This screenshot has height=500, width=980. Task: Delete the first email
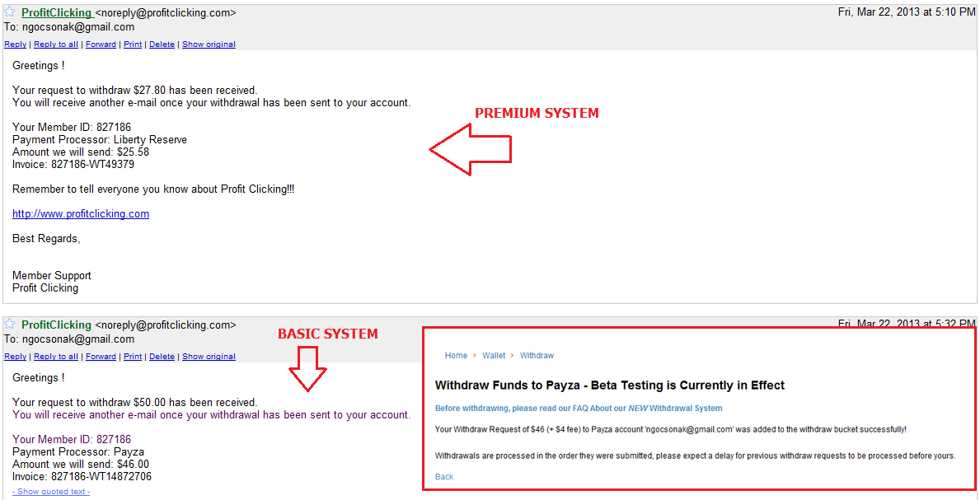(x=162, y=44)
